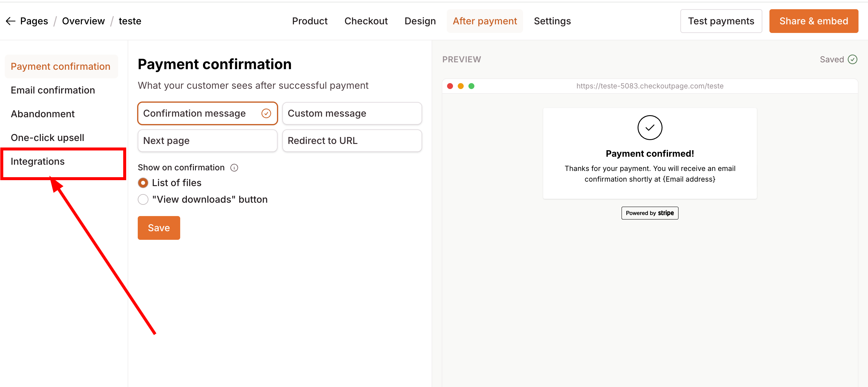This screenshot has width=868, height=387.
Task: Choose the Custom message option
Action: (x=352, y=113)
